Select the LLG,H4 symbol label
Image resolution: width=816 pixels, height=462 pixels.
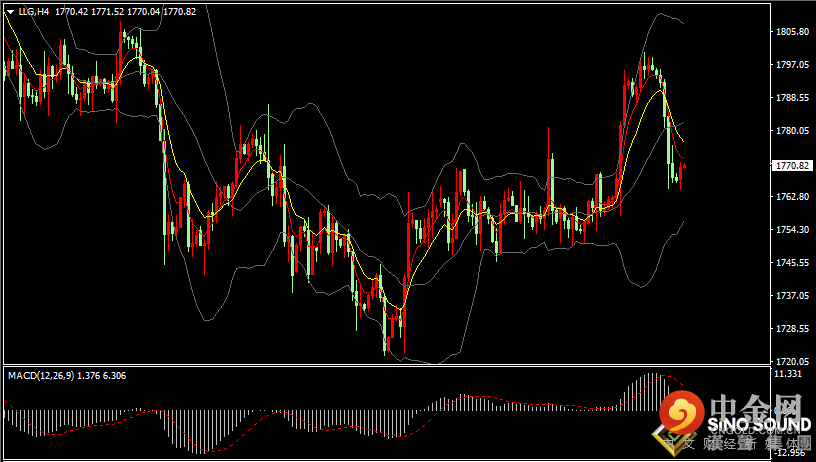[34, 11]
